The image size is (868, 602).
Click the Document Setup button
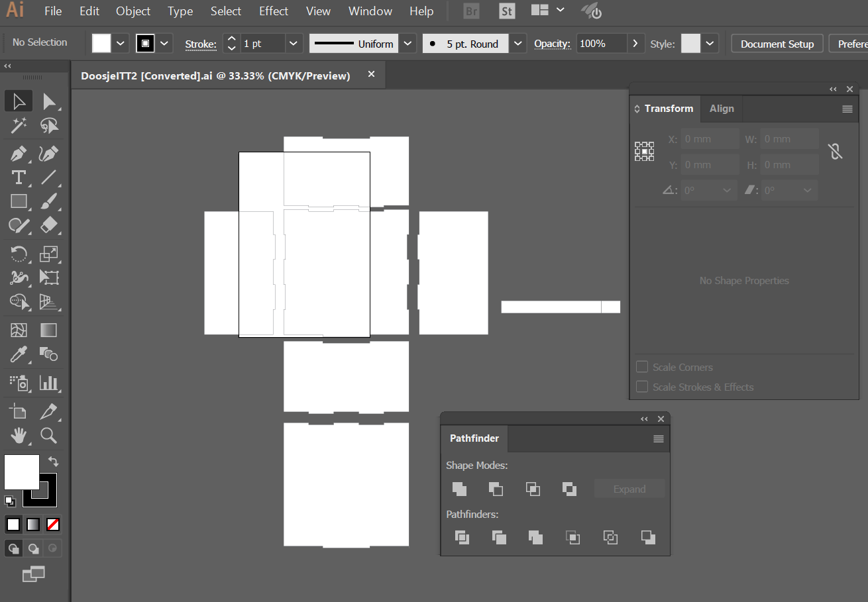[777, 44]
